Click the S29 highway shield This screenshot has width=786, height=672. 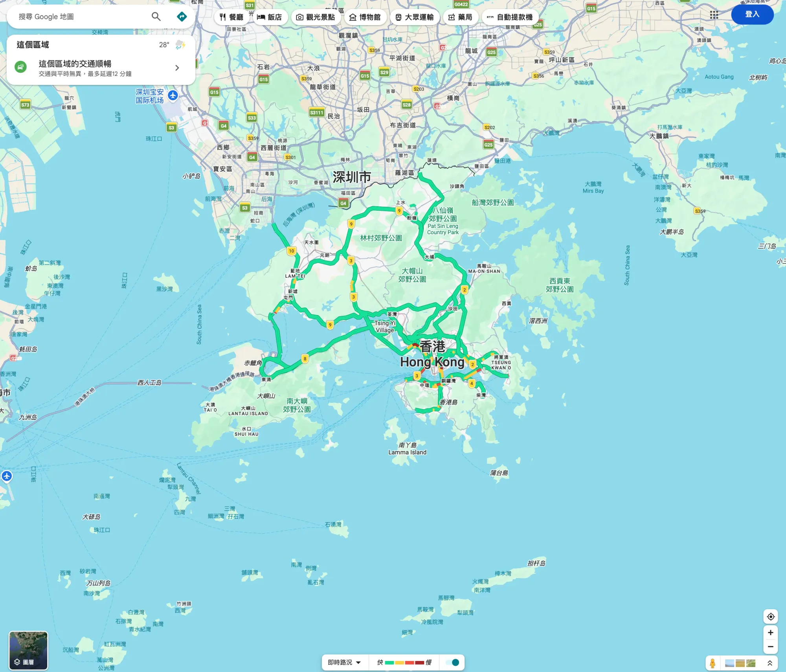coord(384,72)
